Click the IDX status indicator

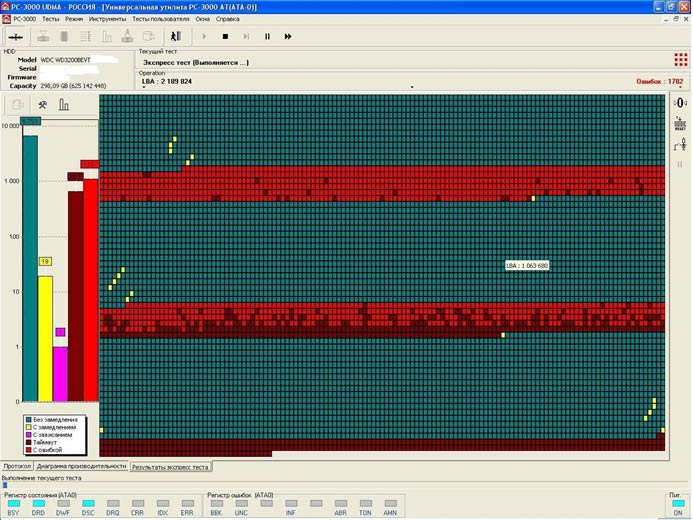coord(163,504)
